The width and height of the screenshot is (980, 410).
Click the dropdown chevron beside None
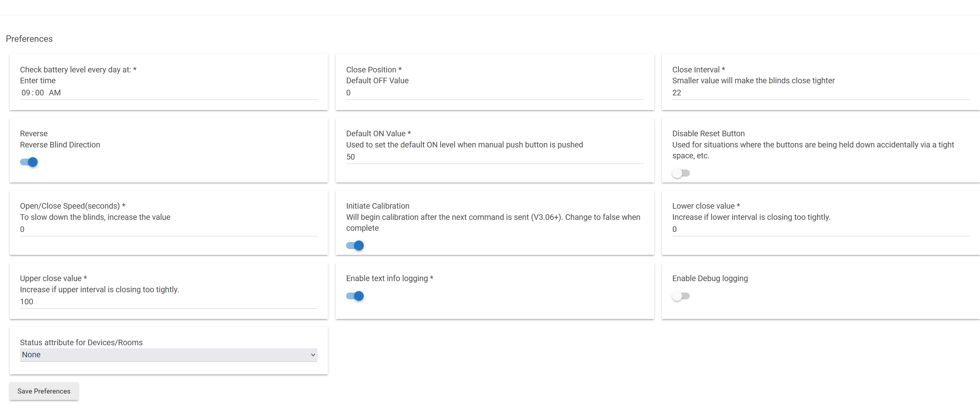313,355
